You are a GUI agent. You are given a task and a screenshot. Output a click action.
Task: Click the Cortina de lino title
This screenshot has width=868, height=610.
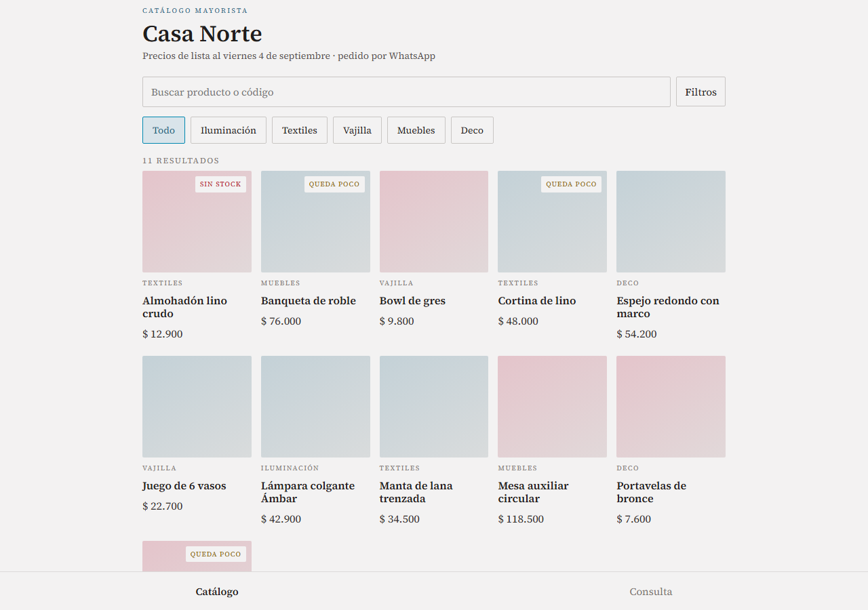(537, 301)
